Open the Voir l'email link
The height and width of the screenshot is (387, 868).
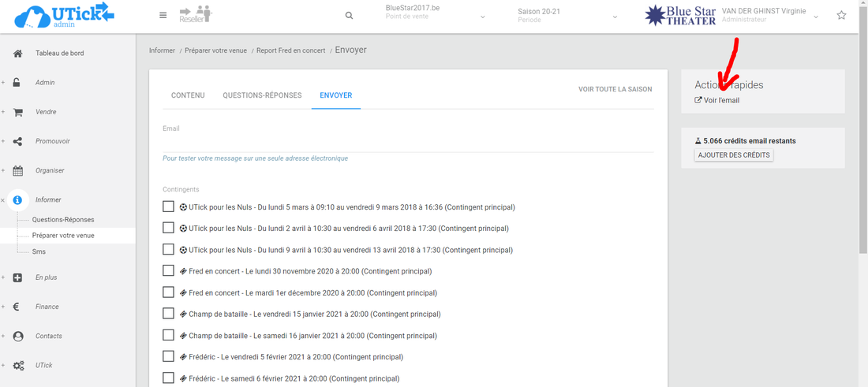(720, 100)
